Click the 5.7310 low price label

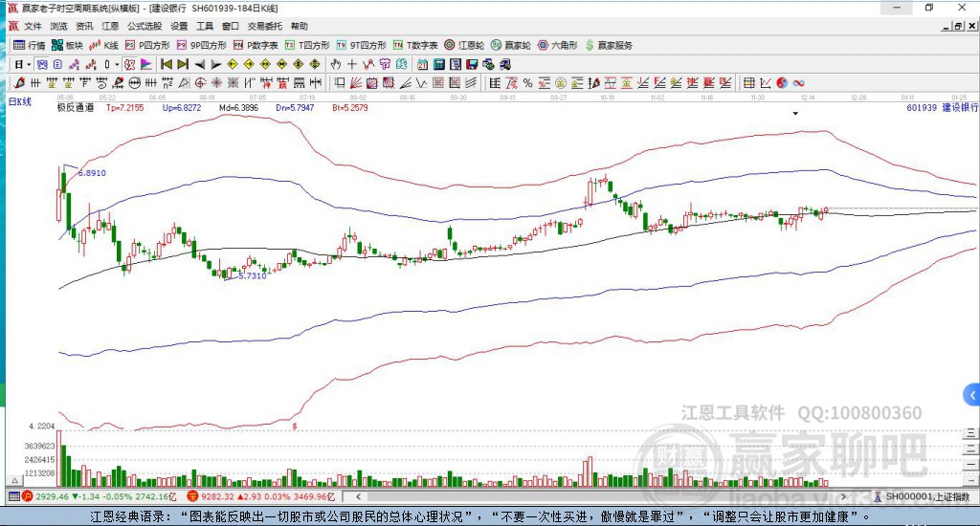pyautogui.click(x=253, y=275)
